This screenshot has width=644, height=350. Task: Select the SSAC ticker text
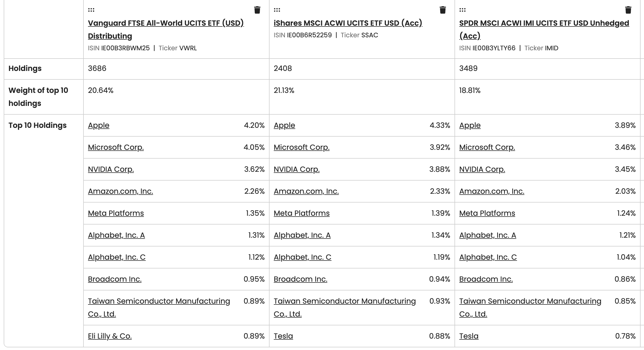(370, 35)
